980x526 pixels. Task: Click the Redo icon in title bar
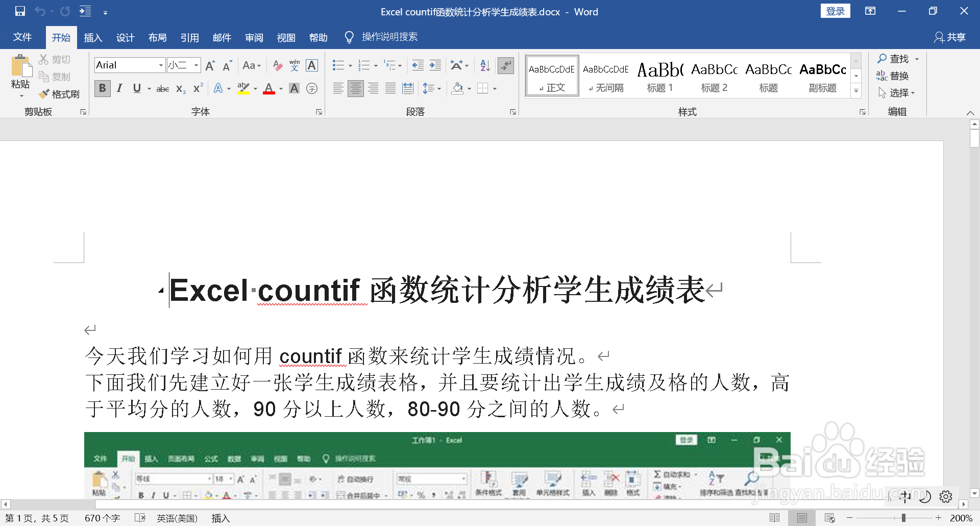(65, 11)
